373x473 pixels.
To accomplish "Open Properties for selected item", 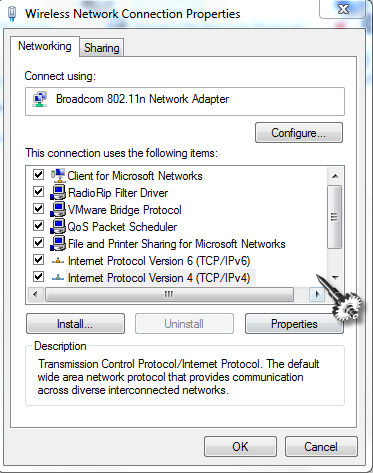I will point(294,324).
